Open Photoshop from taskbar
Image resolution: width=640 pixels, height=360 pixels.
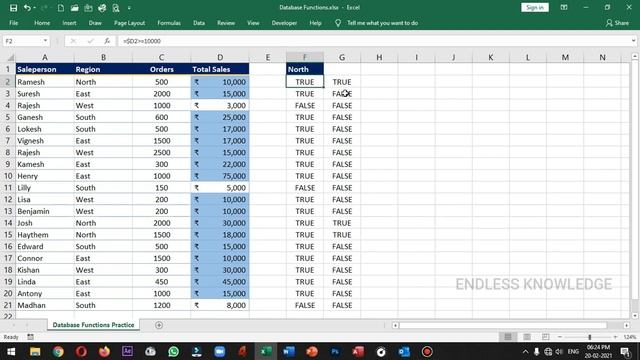click(335, 352)
